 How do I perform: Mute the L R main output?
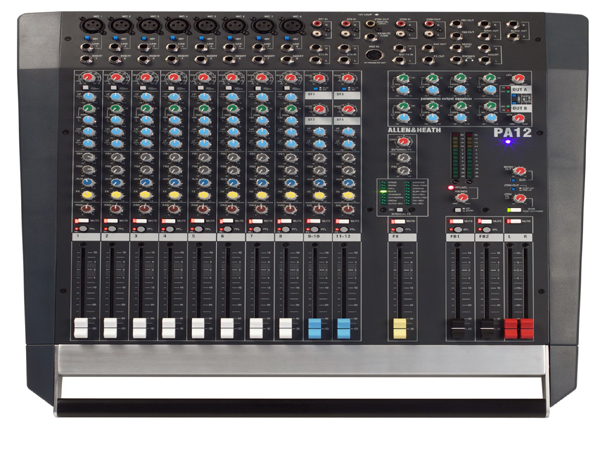514,221
